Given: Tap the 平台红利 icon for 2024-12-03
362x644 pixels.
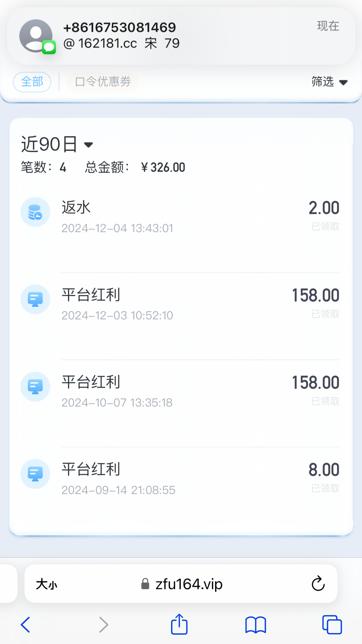Looking at the screenshot, I should [35, 299].
